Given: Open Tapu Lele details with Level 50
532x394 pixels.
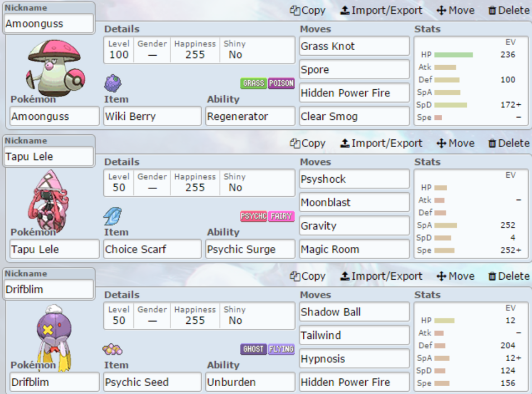Looking at the screenshot, I should 199,183.
